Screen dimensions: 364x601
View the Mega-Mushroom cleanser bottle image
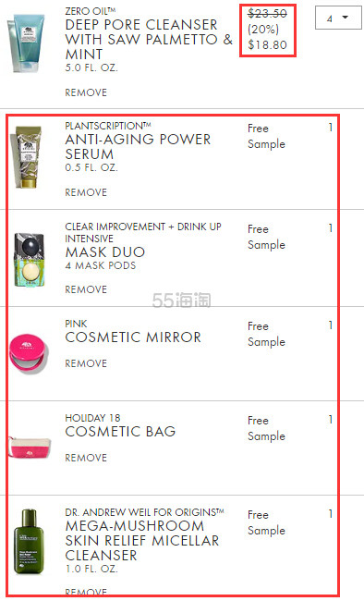29,541
